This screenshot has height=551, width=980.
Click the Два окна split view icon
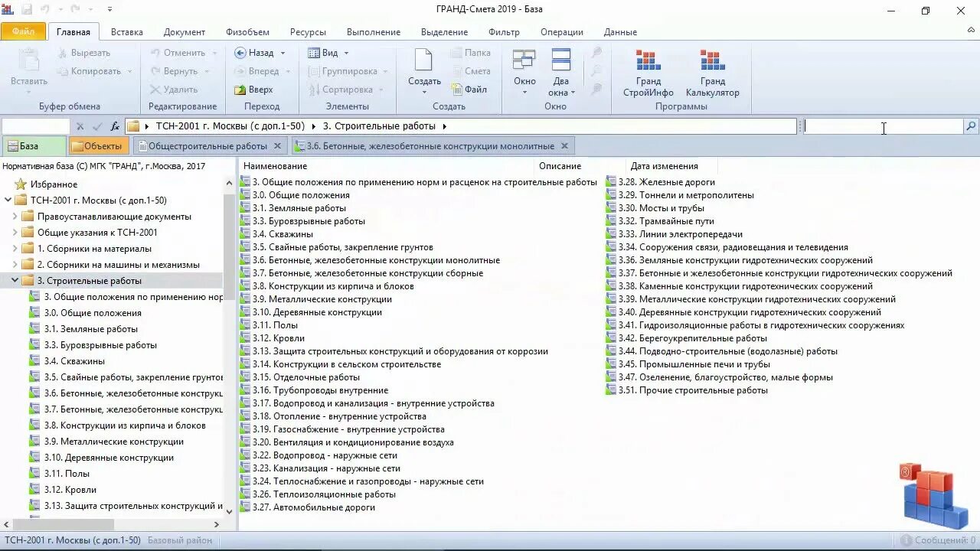561,60
